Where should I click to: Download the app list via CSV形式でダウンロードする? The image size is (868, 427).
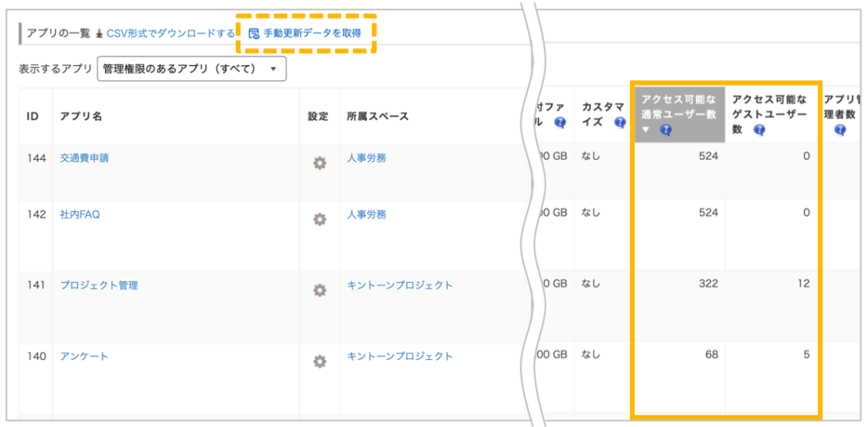(x=170, y=34)
